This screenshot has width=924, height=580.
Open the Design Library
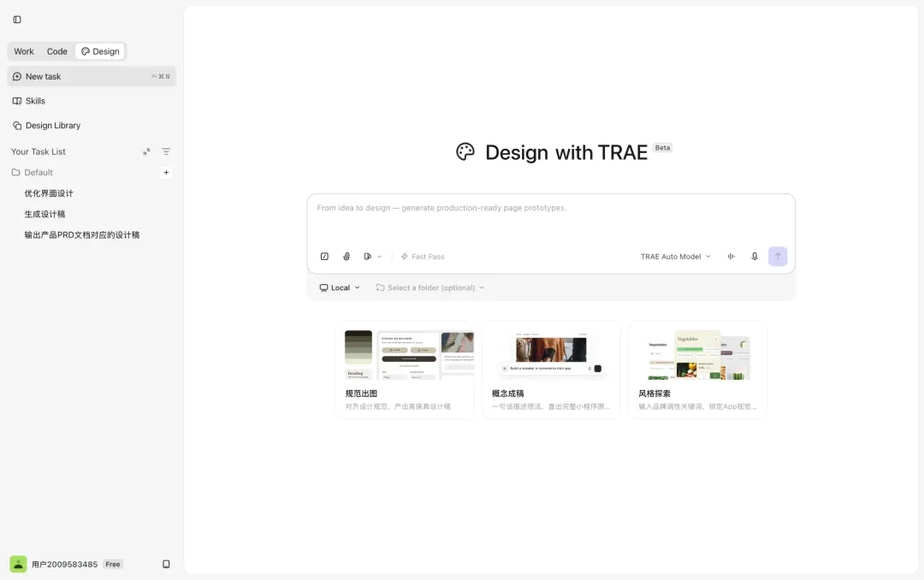pos(92,126)
